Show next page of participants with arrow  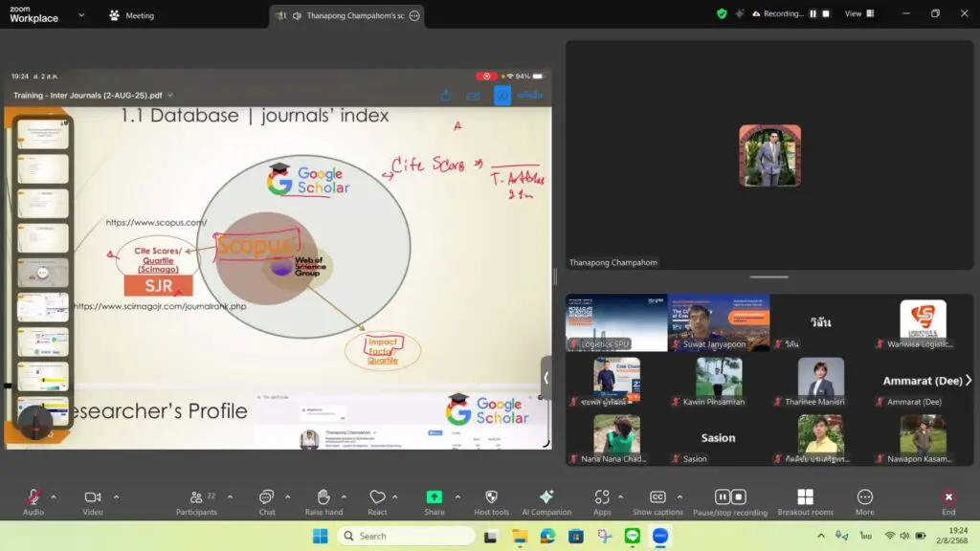(969, 380)
